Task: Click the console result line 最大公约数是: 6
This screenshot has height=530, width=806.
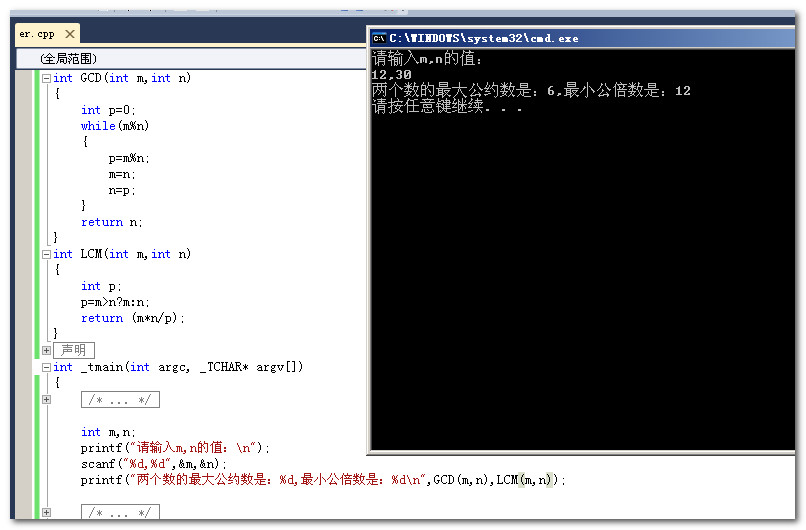Action: 531,91
